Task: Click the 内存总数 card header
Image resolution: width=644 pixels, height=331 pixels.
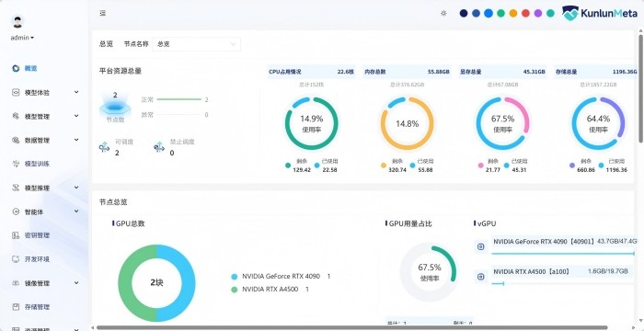Action: click(x=407, y=72)
